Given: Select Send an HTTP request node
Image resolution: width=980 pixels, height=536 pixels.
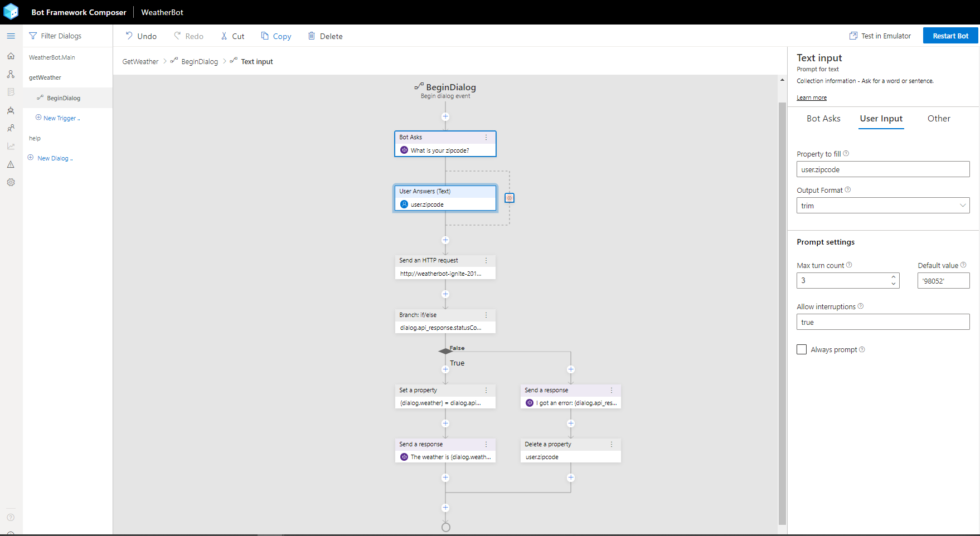Looking at the screenshot, I should (x=445, y=267).
